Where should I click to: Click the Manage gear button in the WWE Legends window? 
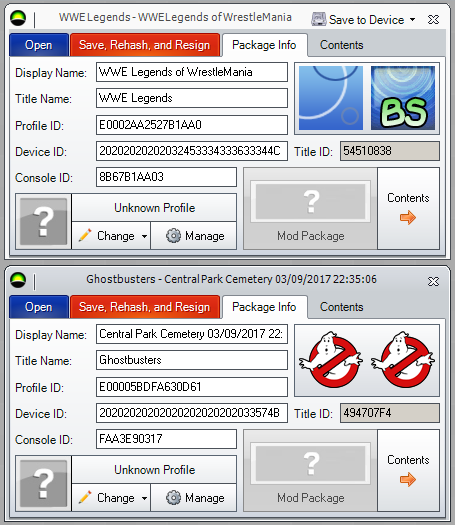(x=194, y=236)
